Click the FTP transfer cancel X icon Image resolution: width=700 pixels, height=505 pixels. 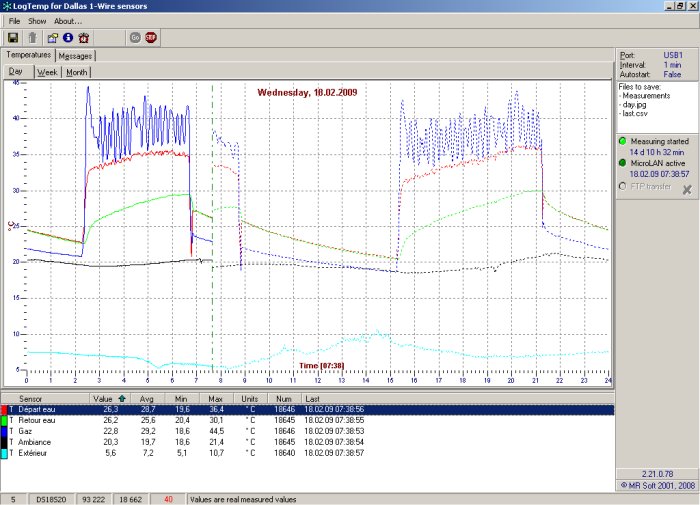687,188
